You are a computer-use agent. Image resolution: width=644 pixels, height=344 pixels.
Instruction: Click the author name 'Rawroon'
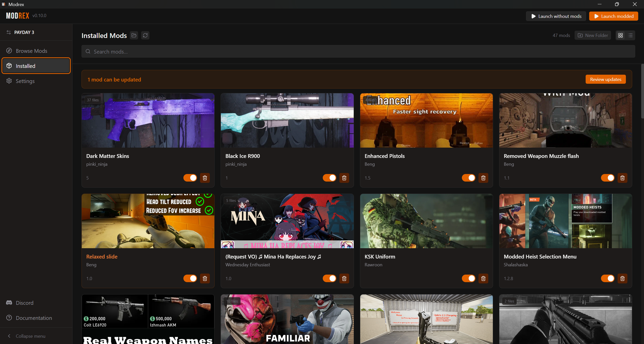[373, 265]
